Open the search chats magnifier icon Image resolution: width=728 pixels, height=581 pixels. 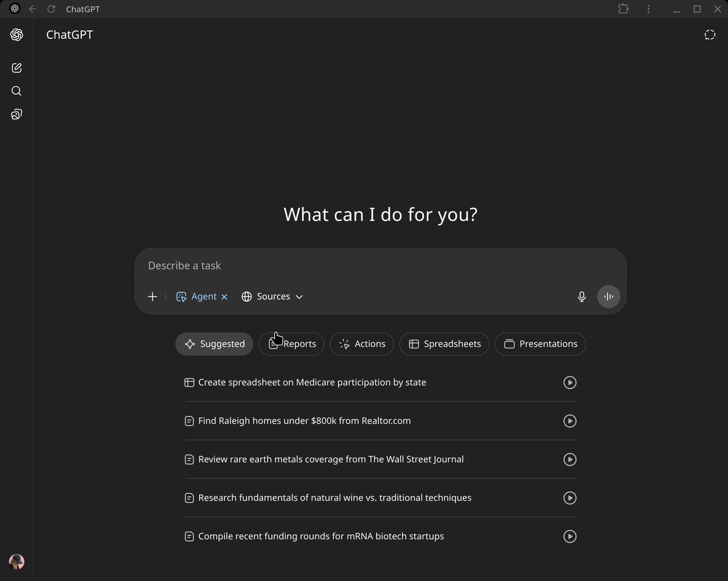click(16, 91)
